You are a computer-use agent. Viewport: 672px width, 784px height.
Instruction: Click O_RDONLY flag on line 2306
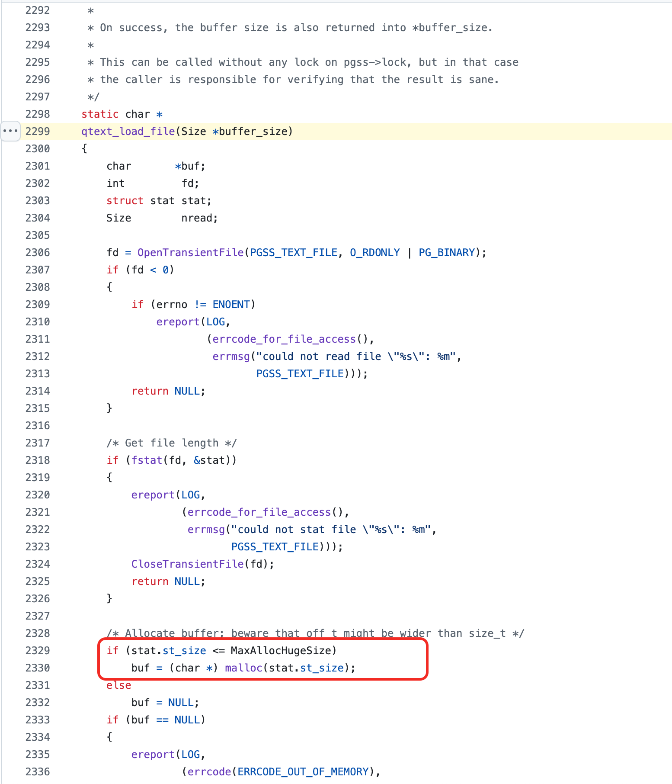pyautogui.click(x=375, y=252)
